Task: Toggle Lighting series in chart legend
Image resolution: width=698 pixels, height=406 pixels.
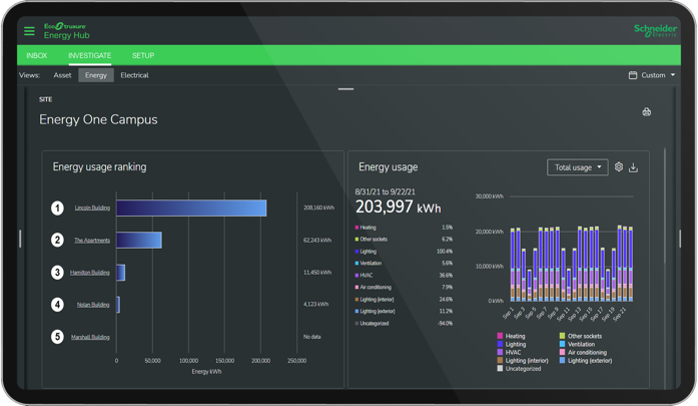Action: tap(511, 344)
